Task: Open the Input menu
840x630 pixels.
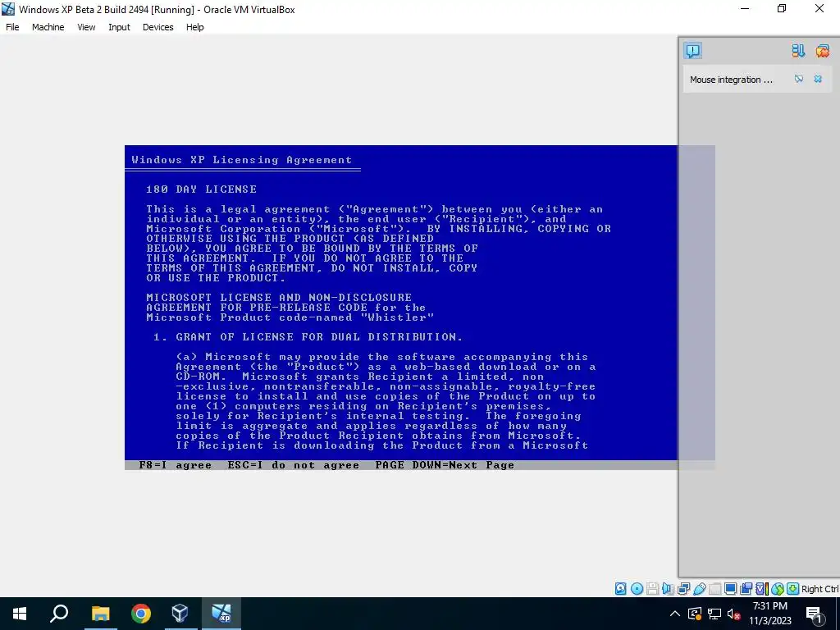Action: click(x=119, y=27)
